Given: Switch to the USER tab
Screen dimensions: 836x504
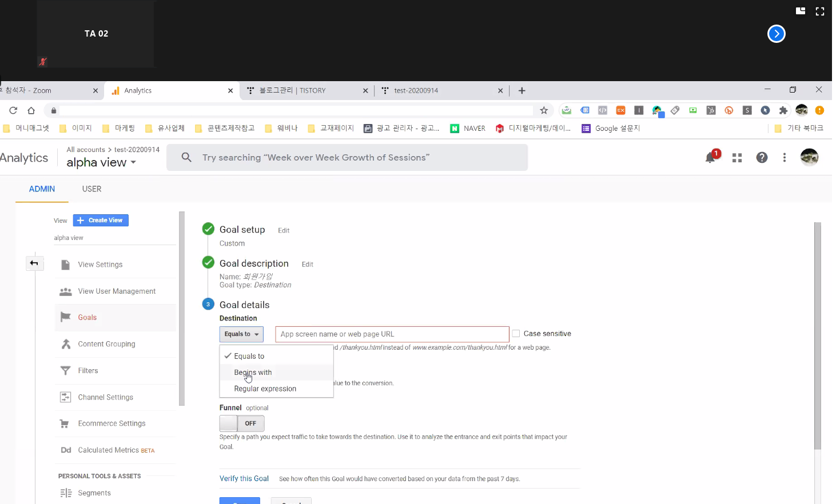Looking at the screenshot, I should click(x=91, y=189).
